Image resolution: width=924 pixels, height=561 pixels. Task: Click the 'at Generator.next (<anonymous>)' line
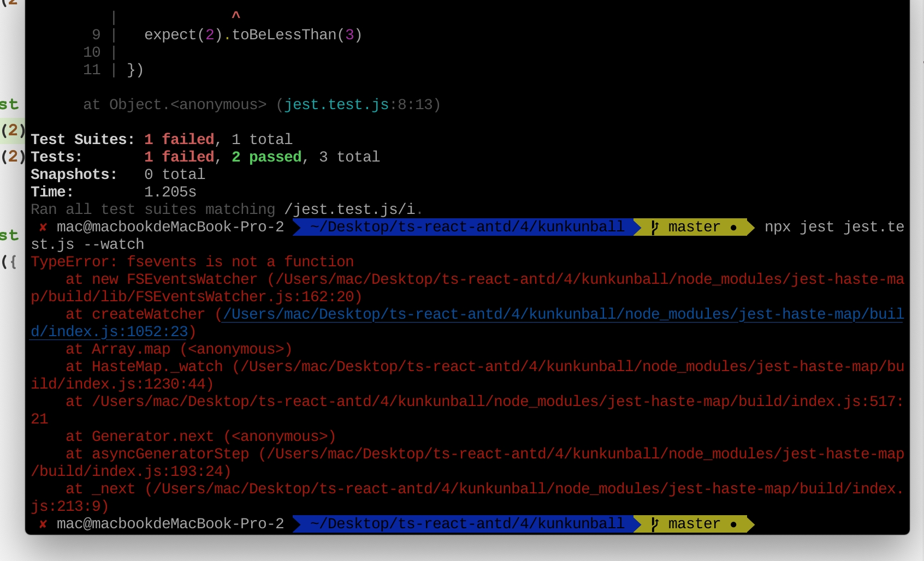click(201, 437)
